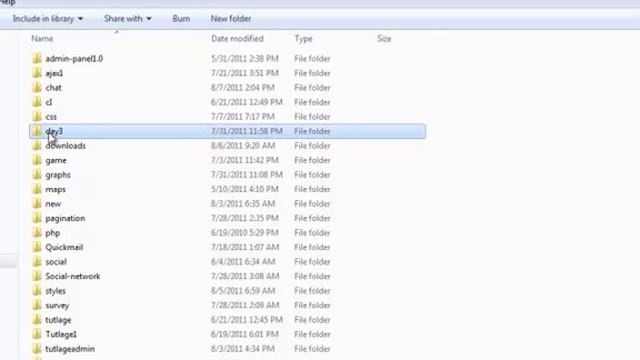The height and width of the screenshot is (360, 640).
Task: Select the day3 folder name
Action: tap(54, 131)
